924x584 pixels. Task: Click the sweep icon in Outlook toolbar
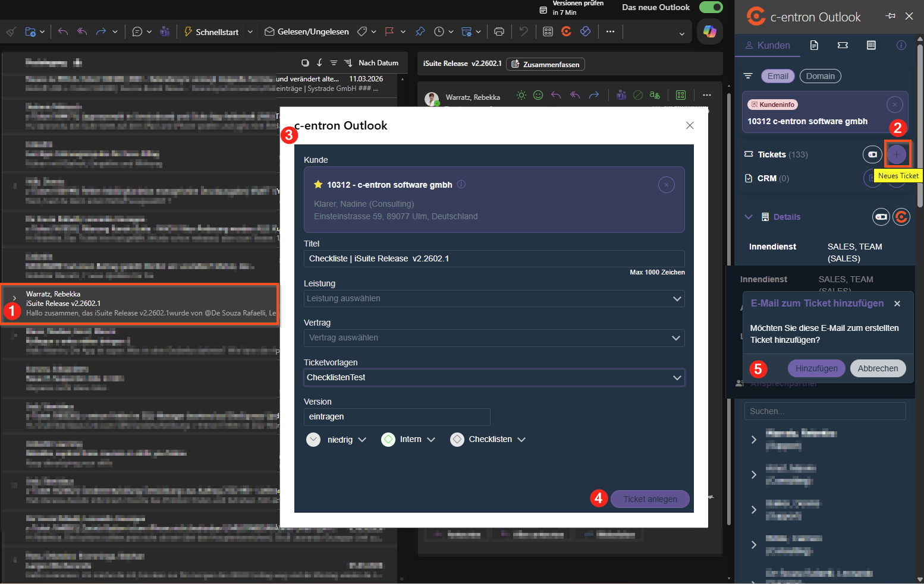(11, 31)
